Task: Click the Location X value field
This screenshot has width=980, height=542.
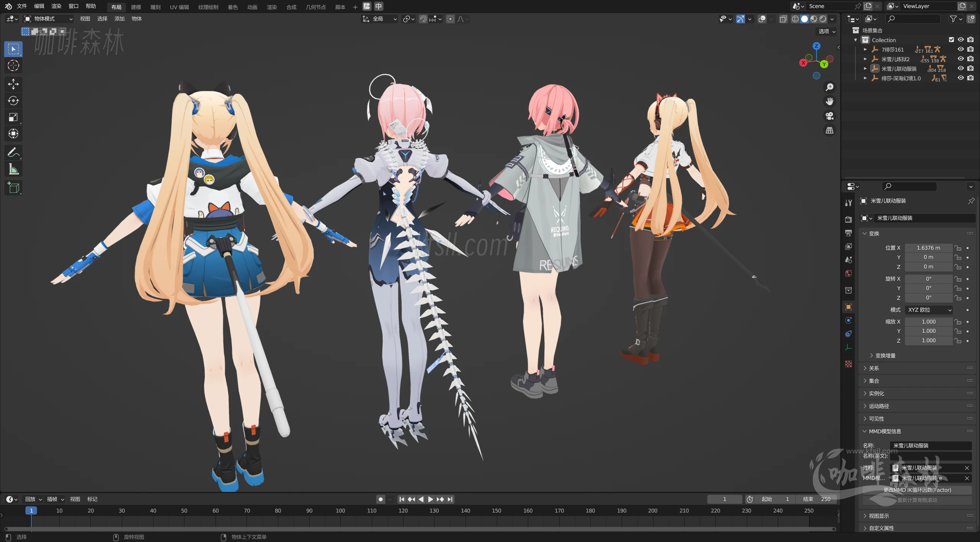Action: point(928,248)
